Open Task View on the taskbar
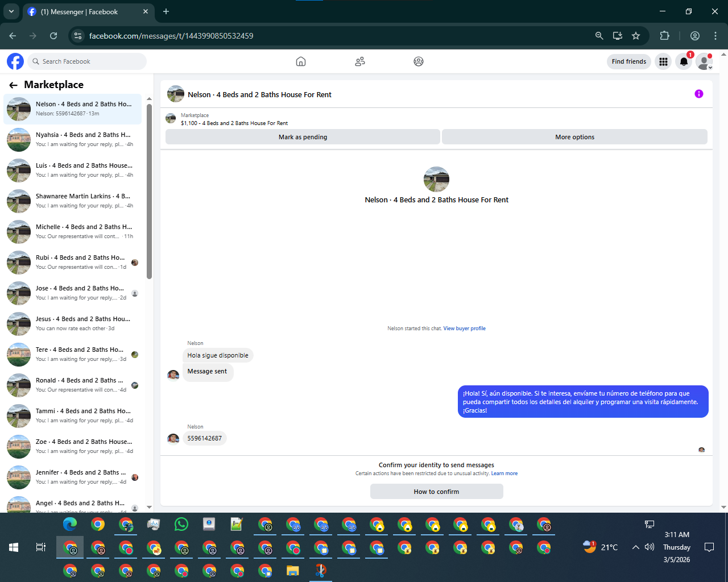This screenshot has width=728, height=582. coord(41,547)
